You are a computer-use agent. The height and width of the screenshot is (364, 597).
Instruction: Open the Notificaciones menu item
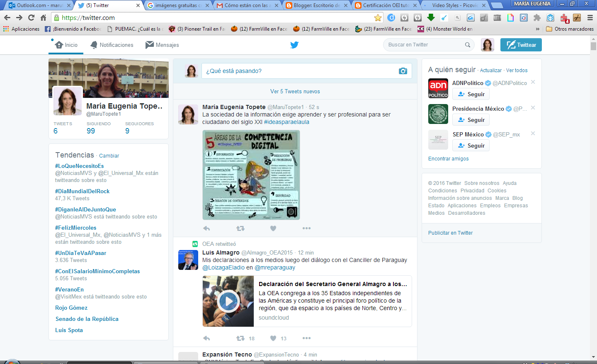pyautogui.click(x=112, y=45)
